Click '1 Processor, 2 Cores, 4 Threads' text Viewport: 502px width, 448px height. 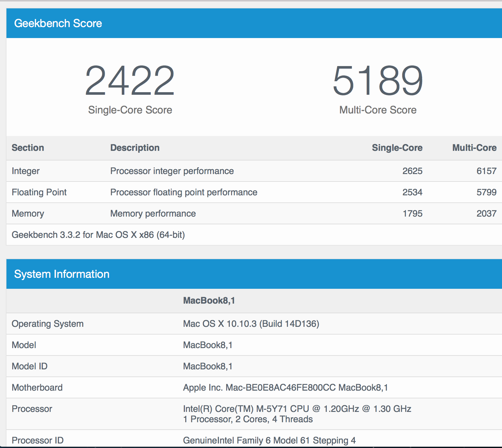[x=248, y=419]
